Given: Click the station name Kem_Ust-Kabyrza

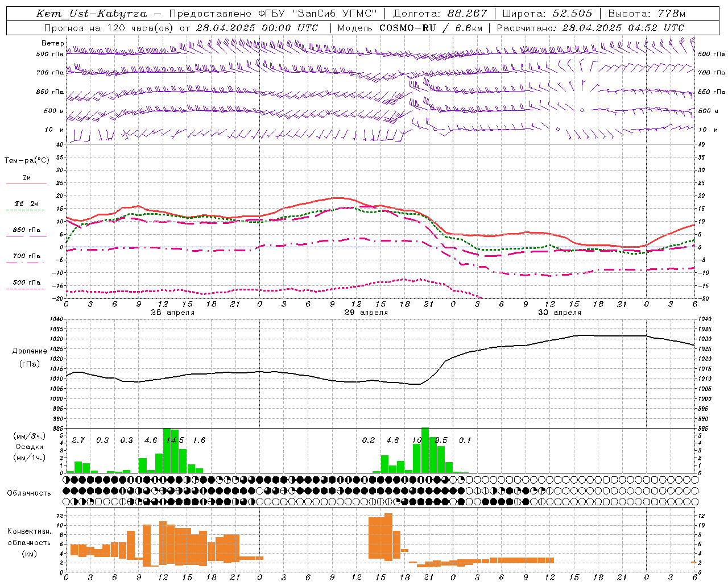Looking at the screenshot, I should point(92,14).
